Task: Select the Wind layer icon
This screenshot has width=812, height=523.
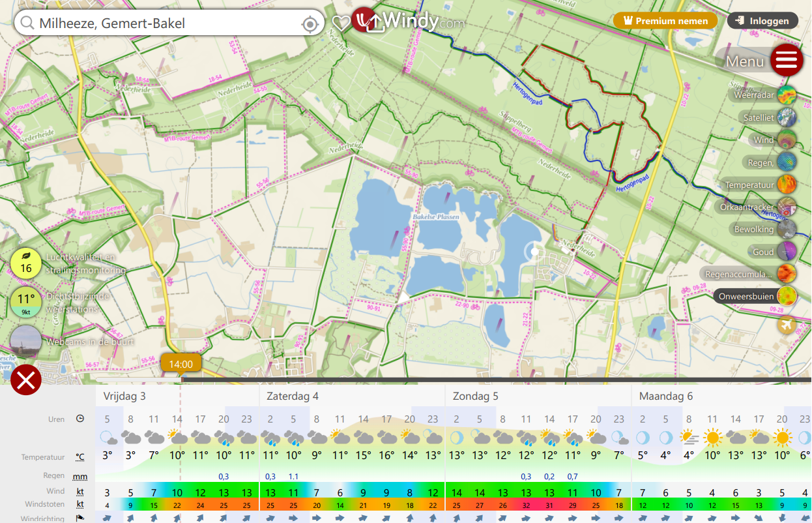Action: click(x=787, y=140)
